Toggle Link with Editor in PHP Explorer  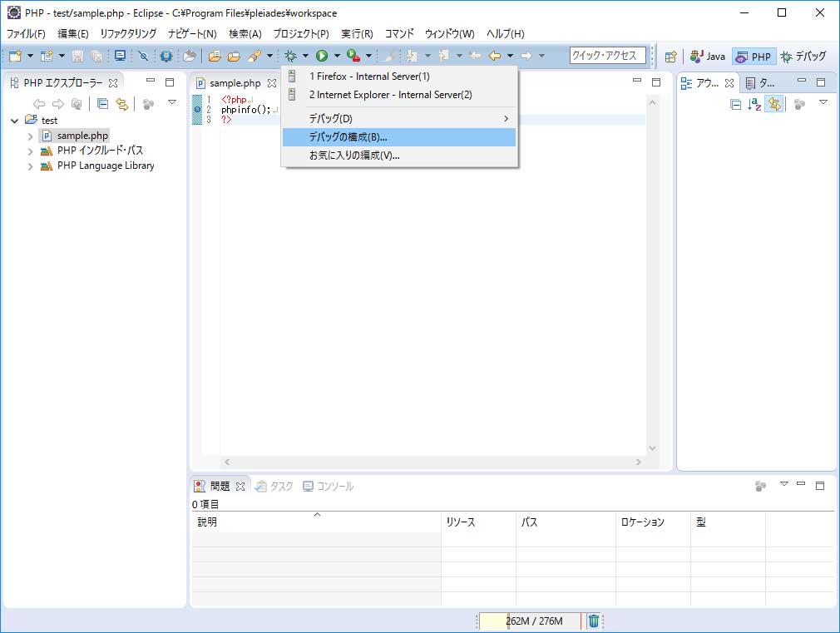click(x=122, y=104)
